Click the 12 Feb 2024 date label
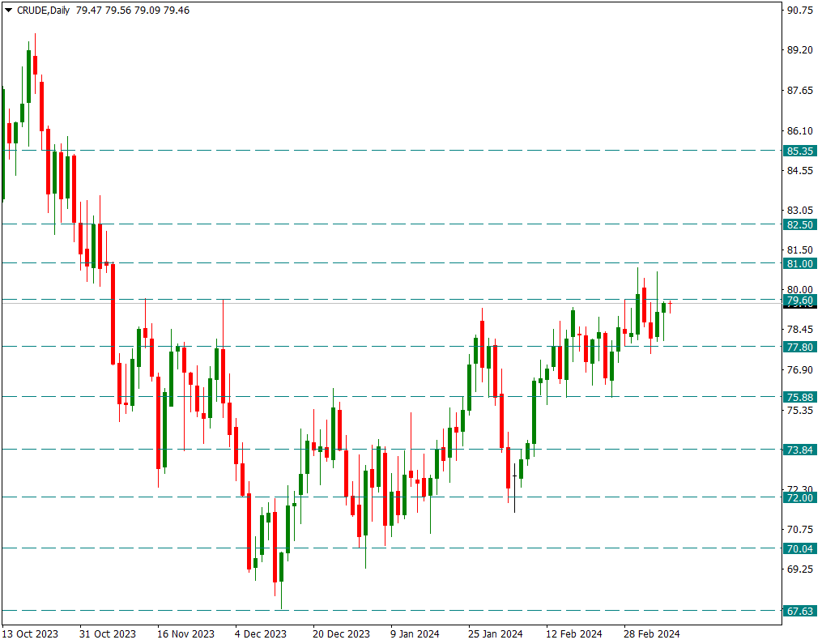This screenshot has height=644, width=822. point(574,633)
